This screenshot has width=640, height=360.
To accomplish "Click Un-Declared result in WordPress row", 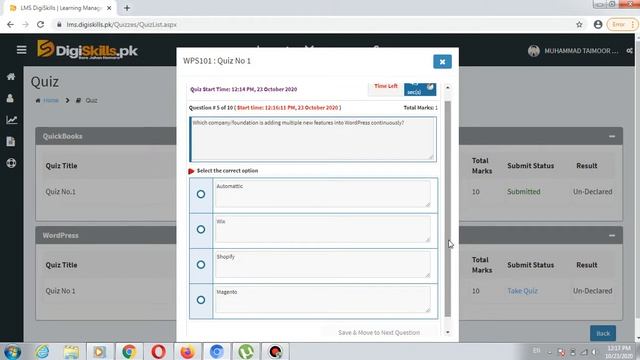I will tap(593, 291).
